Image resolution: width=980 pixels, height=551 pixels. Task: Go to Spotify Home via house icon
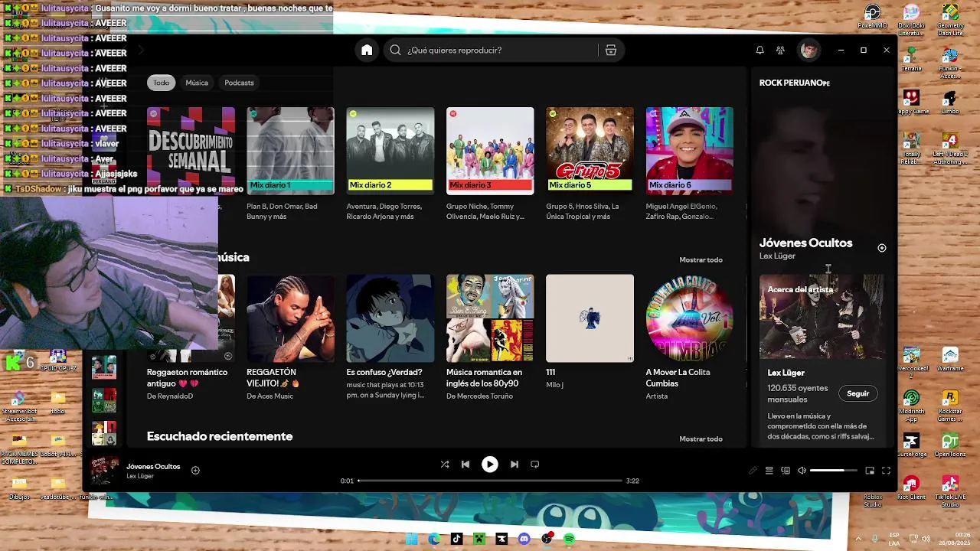367,50
